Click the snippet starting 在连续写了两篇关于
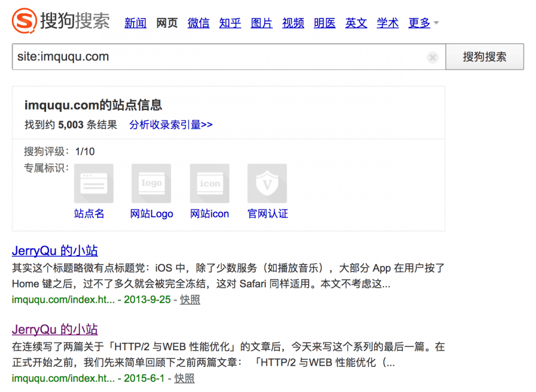Image resolution: width=536 pixels, height=392 pixels. tap(228, 355)
